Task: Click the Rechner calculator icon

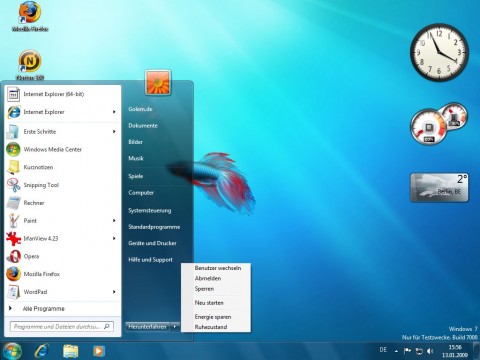Action: (x=14, y=203)
